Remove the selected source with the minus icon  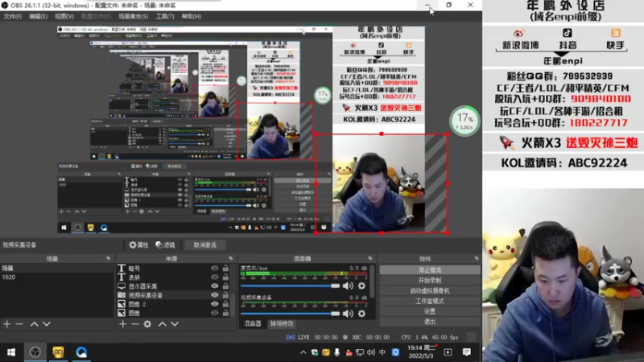pyautogui.click(x=135, y=324)
